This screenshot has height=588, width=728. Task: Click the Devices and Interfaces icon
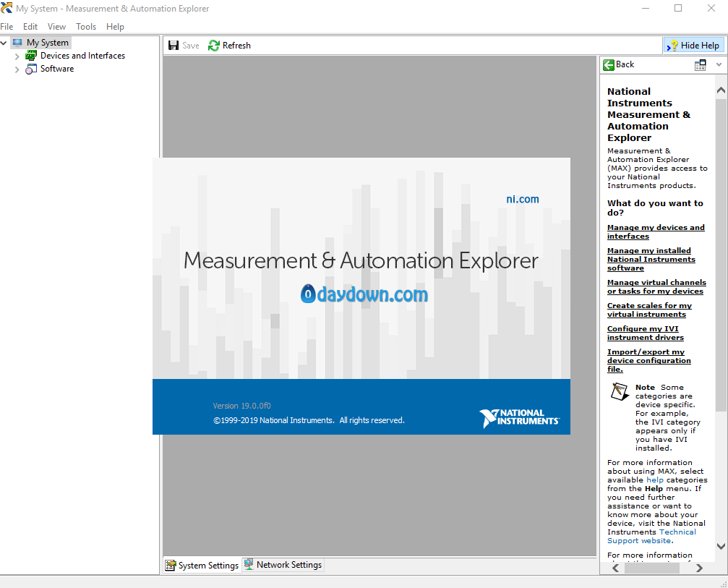[x=31, y=56]
